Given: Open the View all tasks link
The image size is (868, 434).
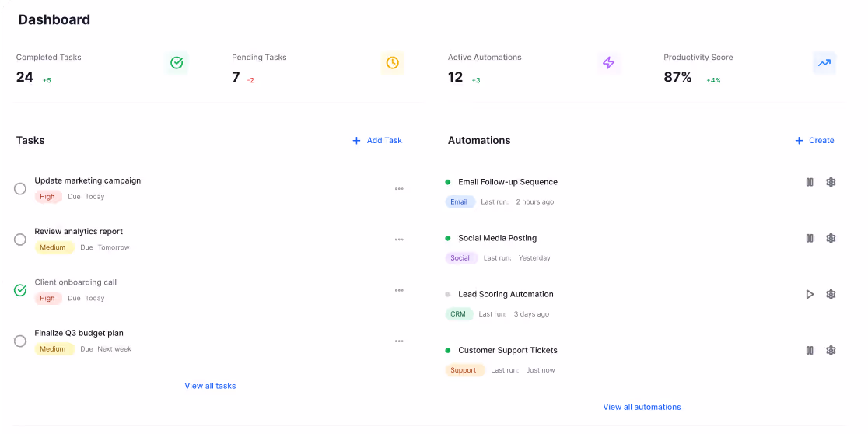Looking at the screenshot, I should click(x=210, y=386).
